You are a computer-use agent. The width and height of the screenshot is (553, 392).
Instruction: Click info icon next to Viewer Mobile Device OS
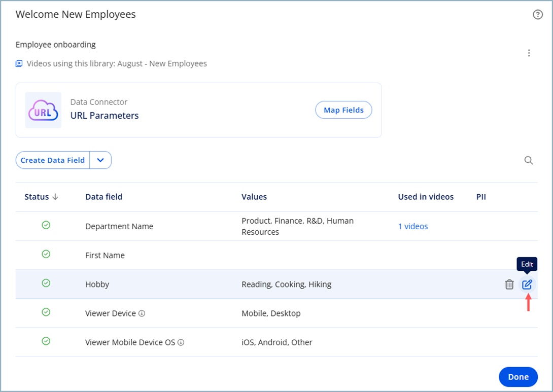181,342
